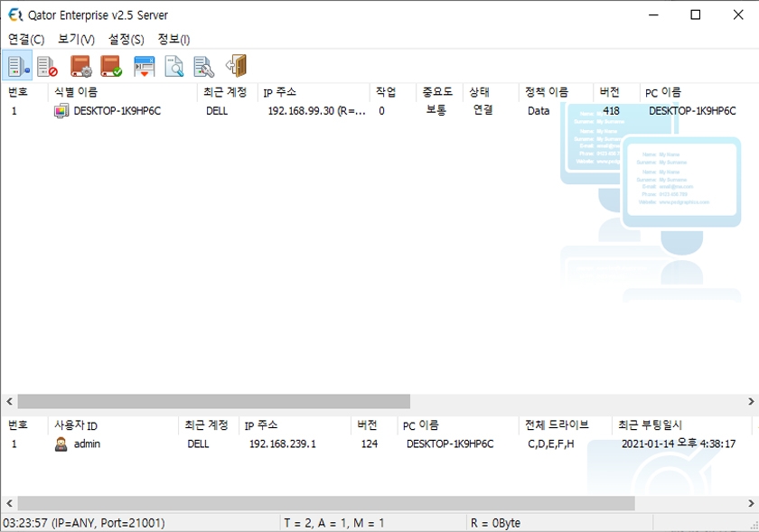This screenshot has height=532, width=759.
Task: Click status bar R = 0Byte text
Action: coord(496,523)
